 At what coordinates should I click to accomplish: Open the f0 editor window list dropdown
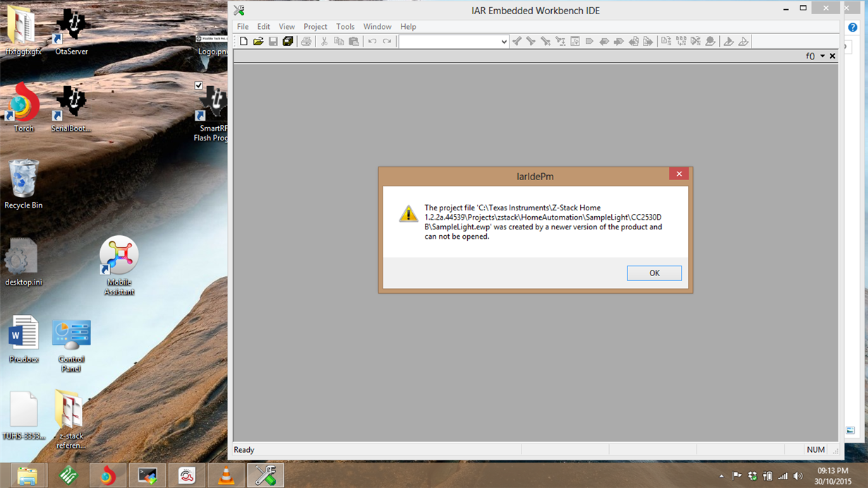coord(822,56)
